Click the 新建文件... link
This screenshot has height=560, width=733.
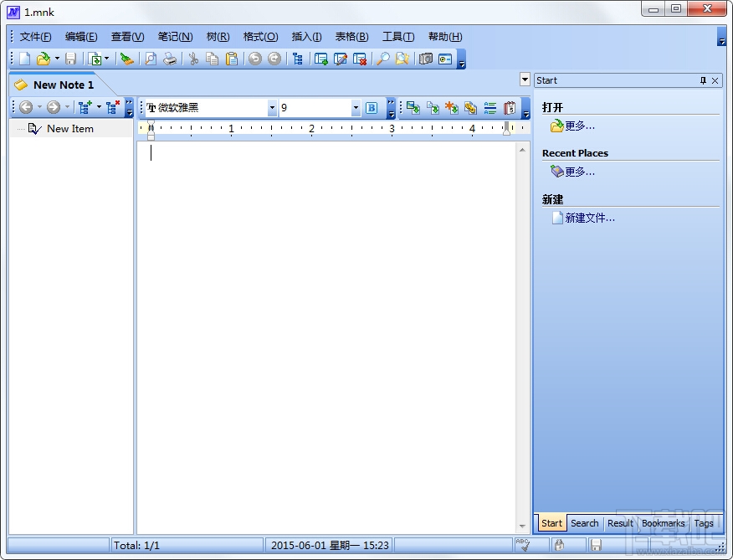pyautogui.click(x=590, y=218)
